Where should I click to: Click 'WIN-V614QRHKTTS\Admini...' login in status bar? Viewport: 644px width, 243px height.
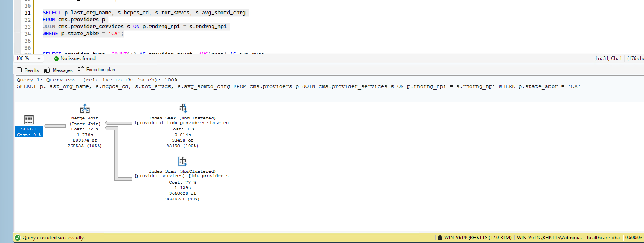point(549,238)
